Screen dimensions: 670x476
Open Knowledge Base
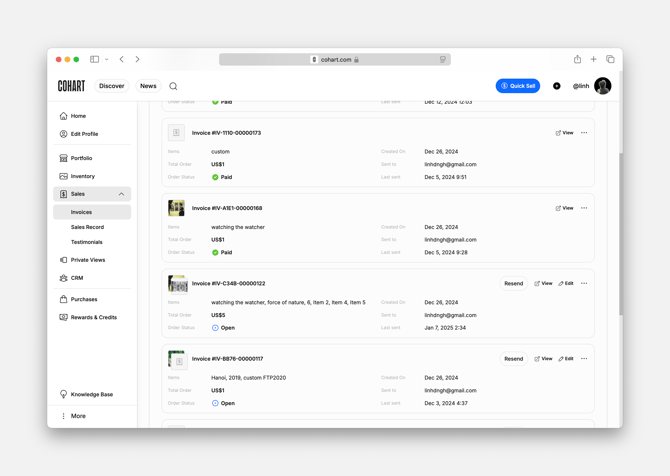86,394
